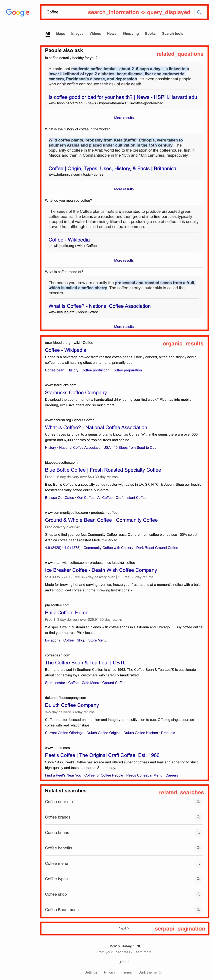Collapse question 'What is the history of coffee'
The width and height of the screenshot is (213, 980).
(77, 129)
